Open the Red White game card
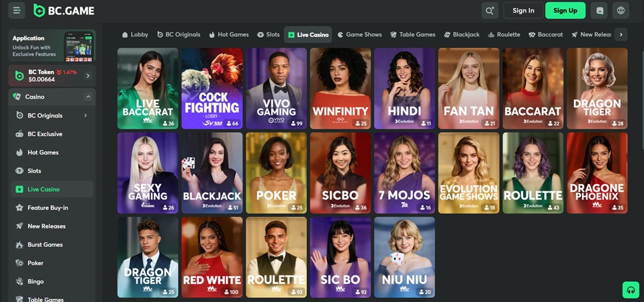 coord(212,257)
